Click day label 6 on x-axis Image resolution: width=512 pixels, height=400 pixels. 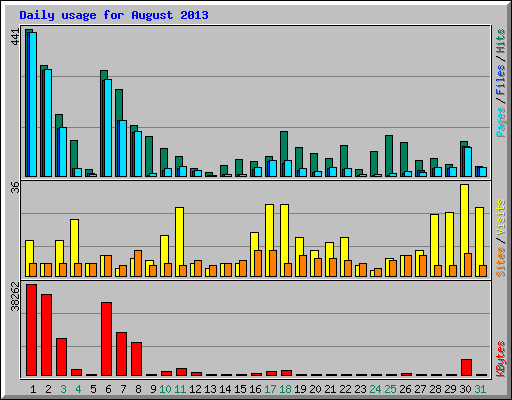point(108,389)
